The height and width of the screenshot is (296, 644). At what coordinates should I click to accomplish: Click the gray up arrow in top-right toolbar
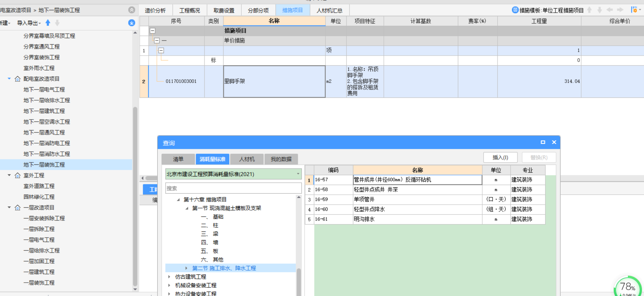tap(589, 10)
